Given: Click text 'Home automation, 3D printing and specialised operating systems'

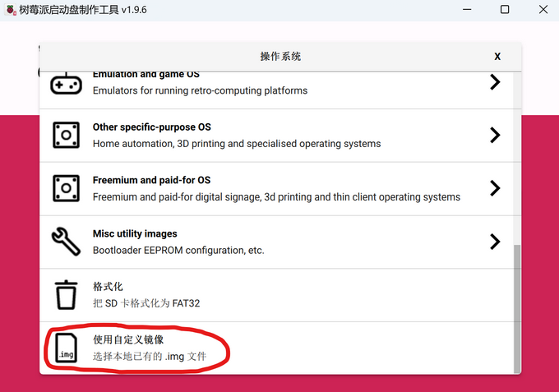Looking at the screenshot, I should [237, 144].
